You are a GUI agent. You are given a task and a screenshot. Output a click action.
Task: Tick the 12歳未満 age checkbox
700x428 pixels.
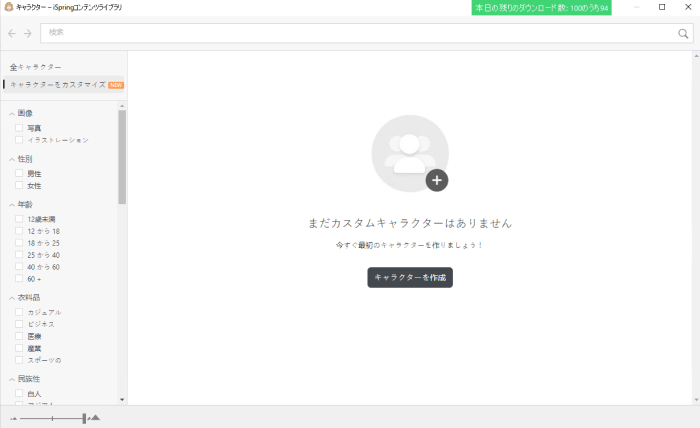19,219
